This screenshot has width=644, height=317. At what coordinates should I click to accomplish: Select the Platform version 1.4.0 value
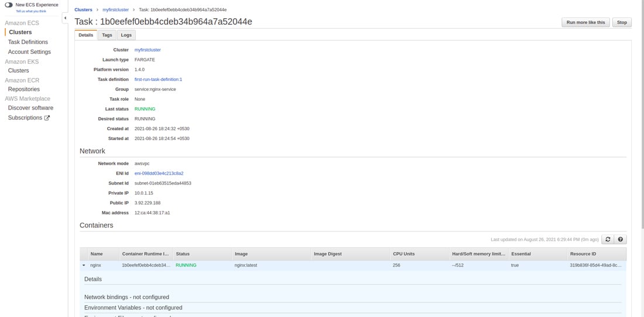click(140, 70)
